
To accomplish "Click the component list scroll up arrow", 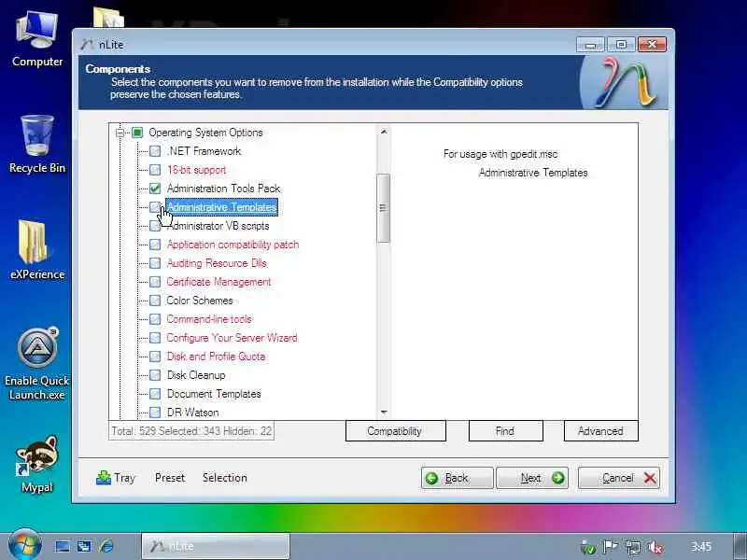I will (384, 132).
